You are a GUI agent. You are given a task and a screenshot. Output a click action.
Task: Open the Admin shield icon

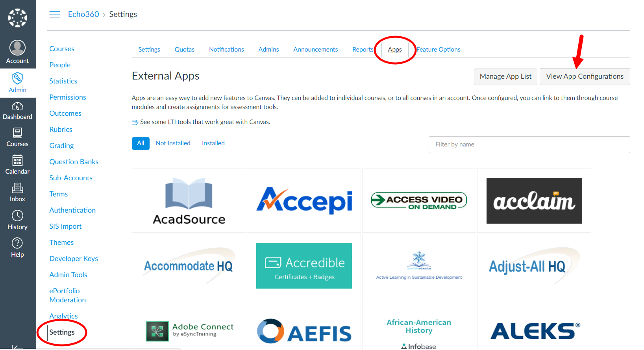click(x=18, y=78)
